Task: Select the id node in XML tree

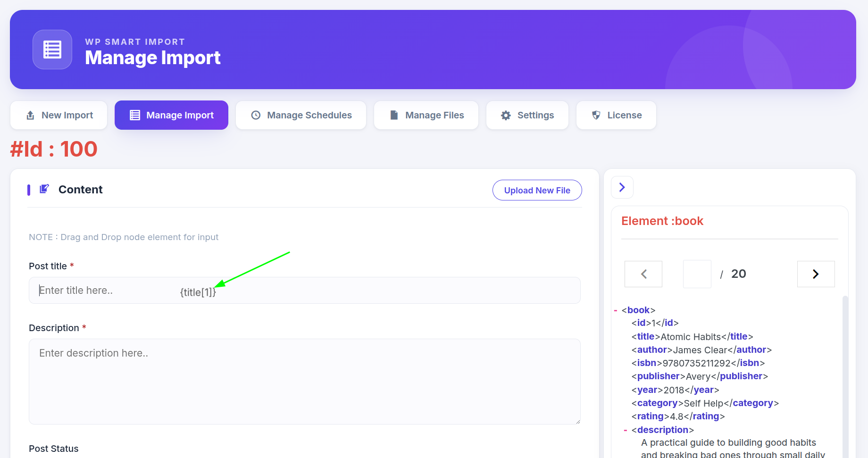Action: point(655,323)
